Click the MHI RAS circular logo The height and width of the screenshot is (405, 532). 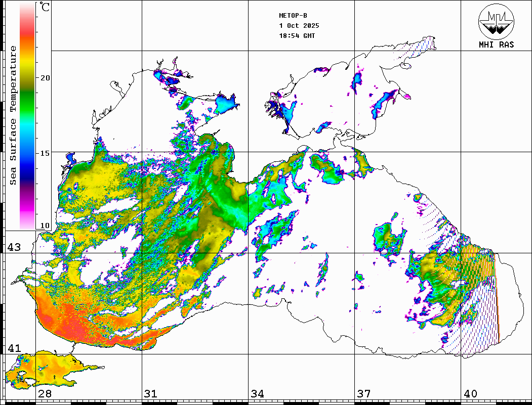point(496,21)
